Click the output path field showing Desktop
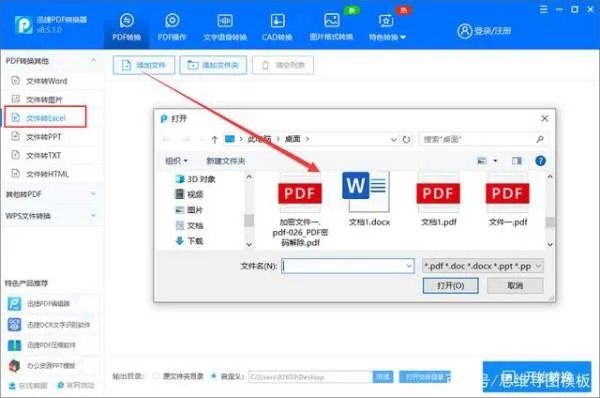The image size is (600, 398). click(310, 377)
